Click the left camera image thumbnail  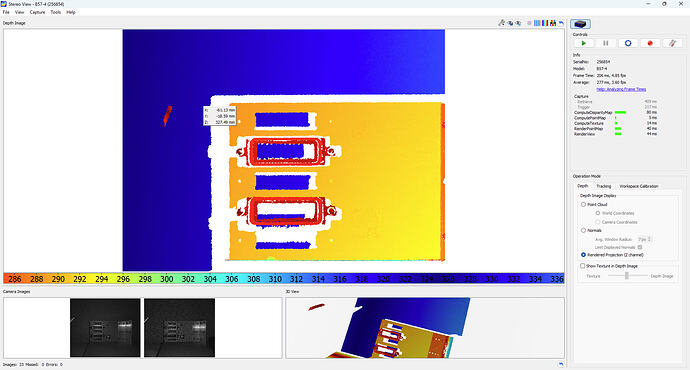pyautogui.click(x=105, y=328)
